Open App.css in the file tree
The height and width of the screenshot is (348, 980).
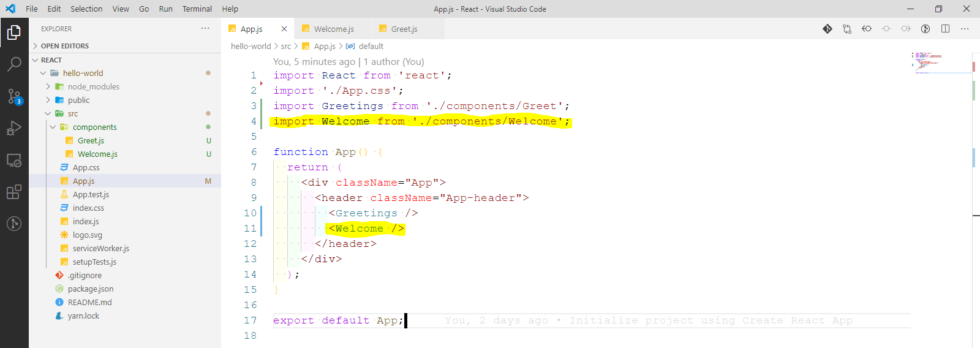click(86, 167)
